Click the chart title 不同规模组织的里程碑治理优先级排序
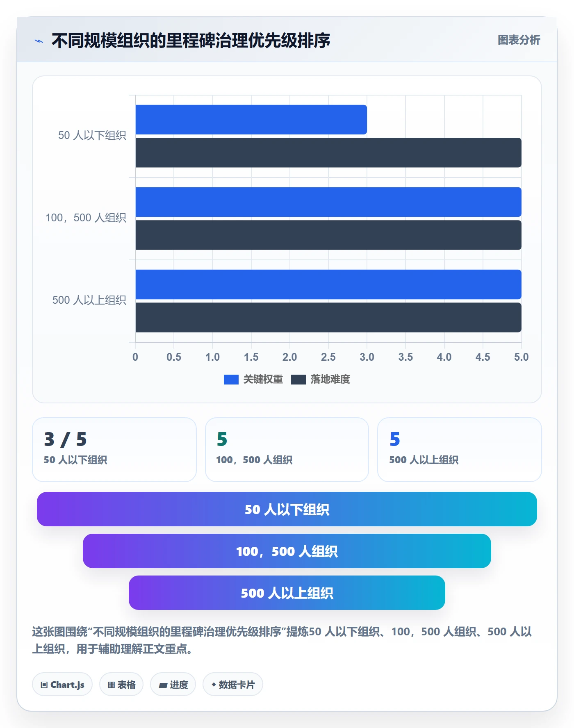This screenshot has height=728, width=574. tap(191, 41)
